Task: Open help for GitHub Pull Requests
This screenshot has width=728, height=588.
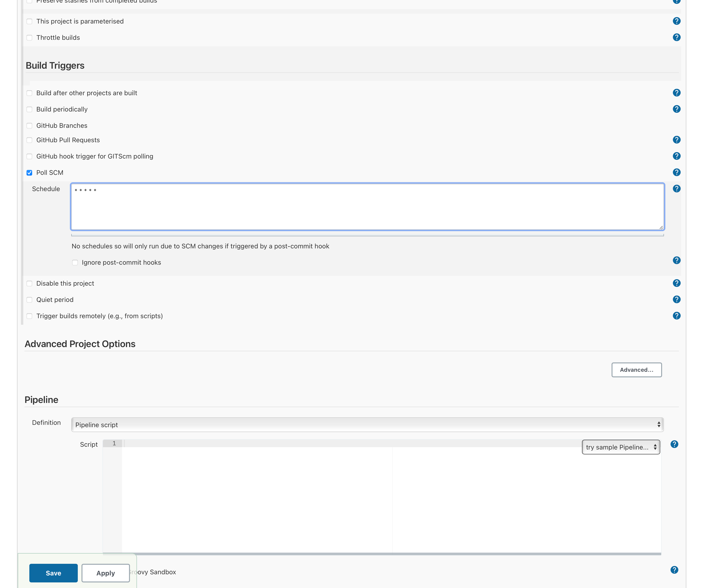Action: pos(676,139)
